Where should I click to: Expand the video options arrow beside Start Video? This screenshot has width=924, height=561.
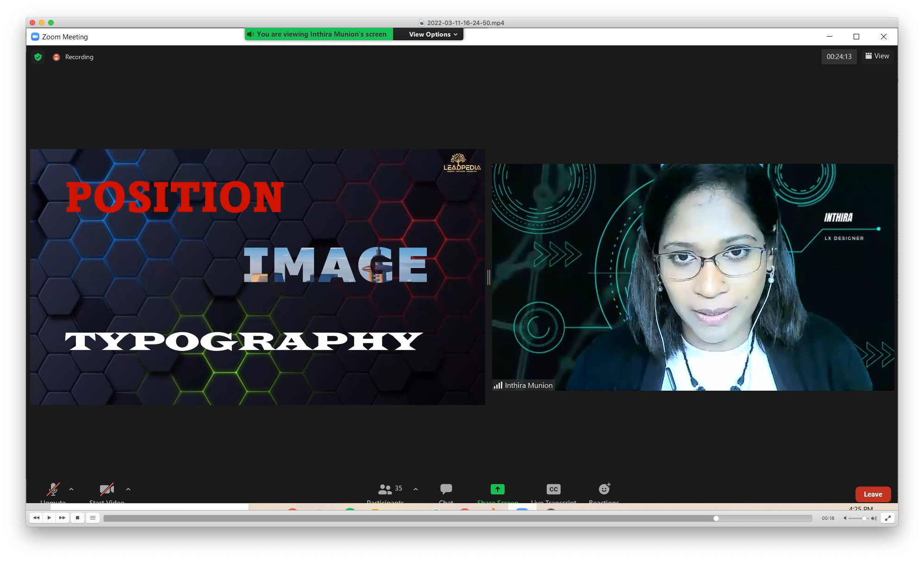128,489
